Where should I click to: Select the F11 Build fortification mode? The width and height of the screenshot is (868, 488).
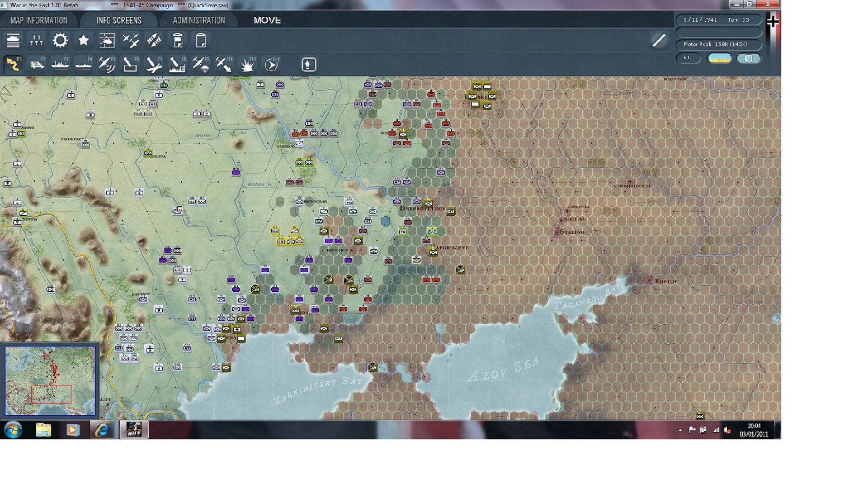248,64
